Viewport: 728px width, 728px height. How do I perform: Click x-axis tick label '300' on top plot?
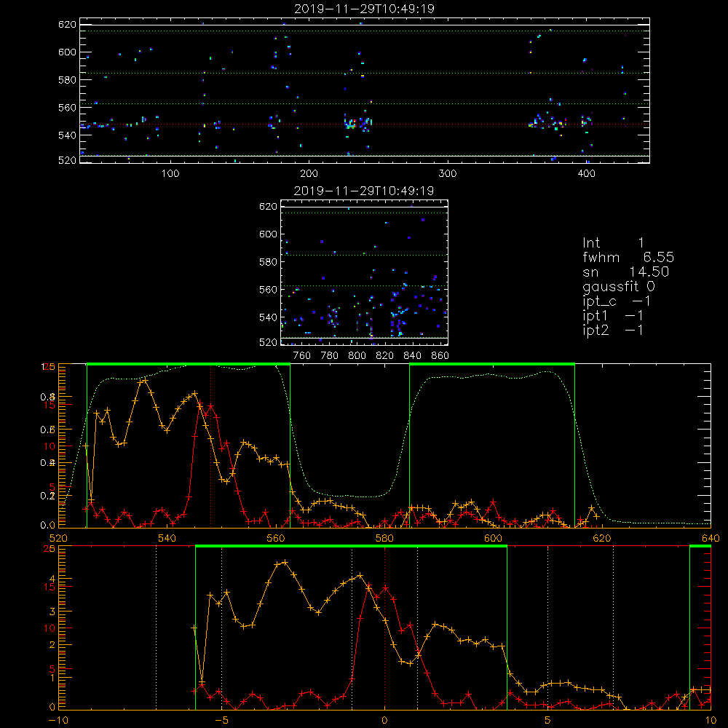click(x=448, y=174)
